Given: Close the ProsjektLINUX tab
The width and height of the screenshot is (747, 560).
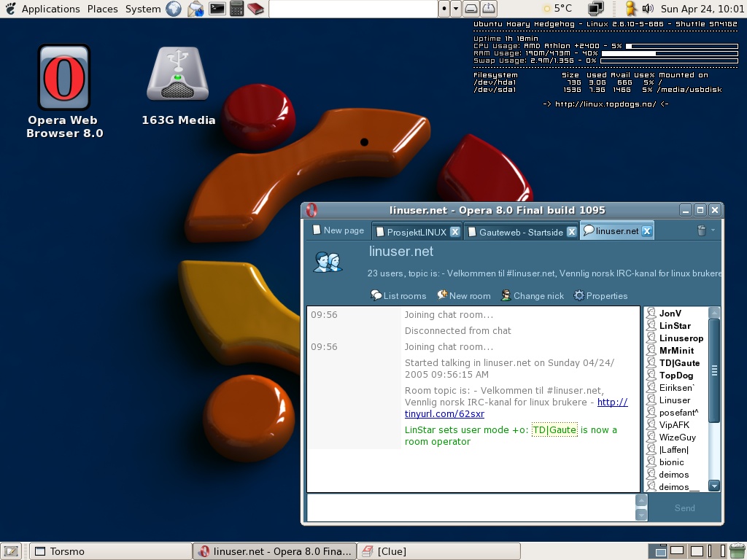Looking at the screenshot, I should (455, 231).
